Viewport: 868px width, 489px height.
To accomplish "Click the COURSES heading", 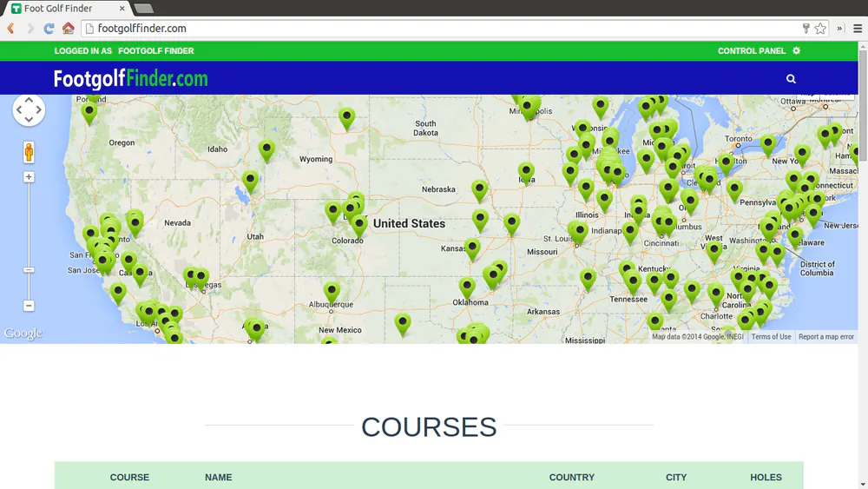I will [429, 427].
